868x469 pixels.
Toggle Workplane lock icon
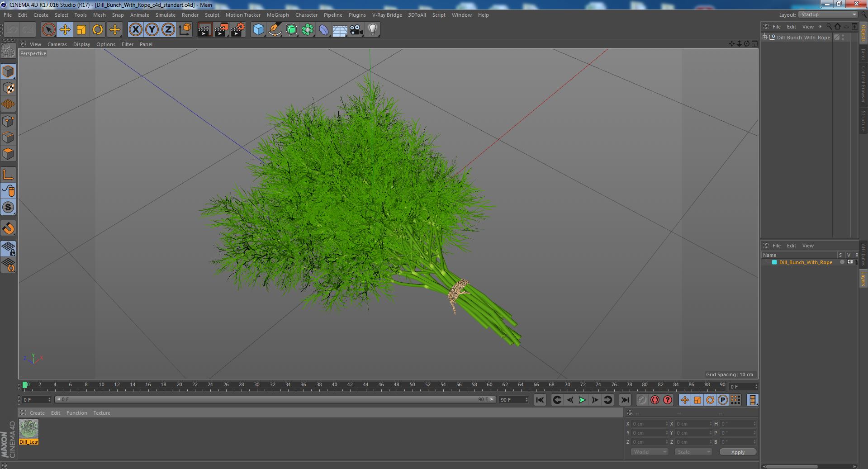click(x=8, y=248)
